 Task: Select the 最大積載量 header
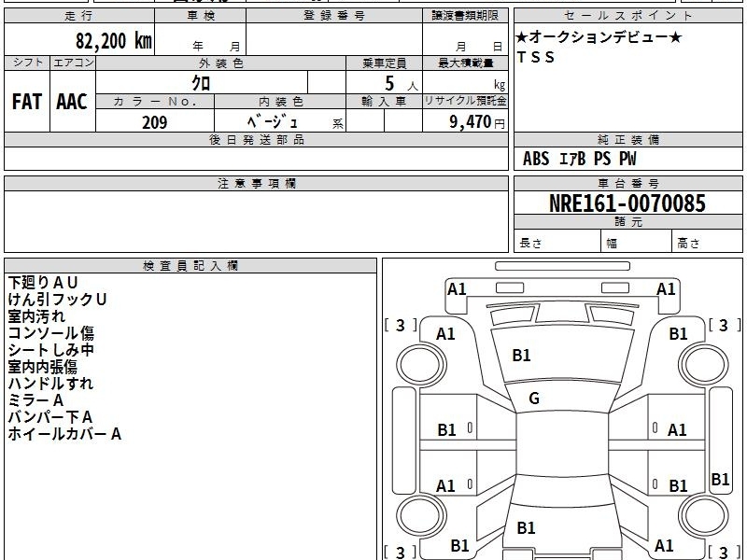(465, 63)
